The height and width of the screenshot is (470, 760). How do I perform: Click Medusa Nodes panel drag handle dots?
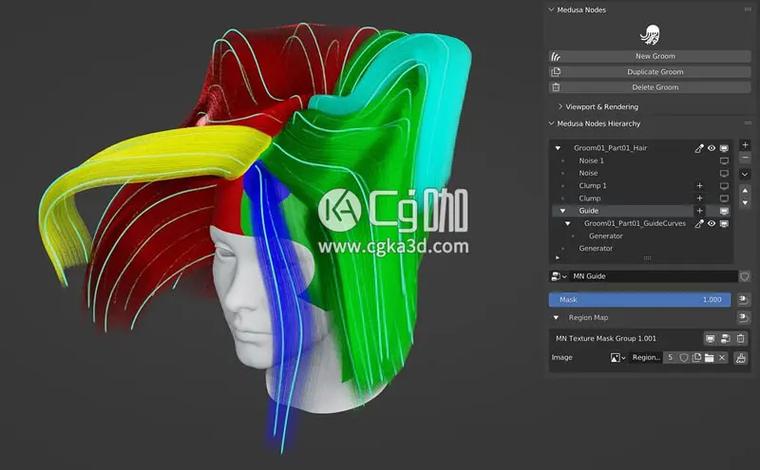click(747, 9)
